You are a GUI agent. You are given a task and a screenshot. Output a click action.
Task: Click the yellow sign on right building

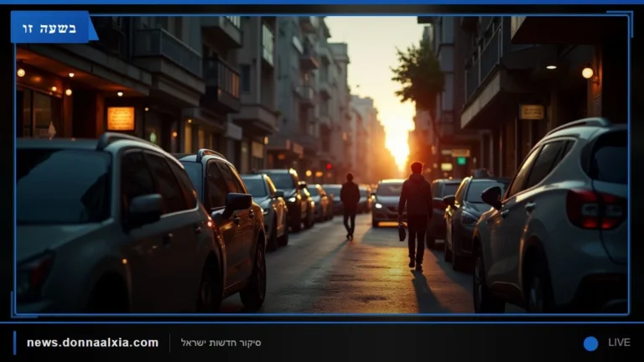tap(532, 112)
